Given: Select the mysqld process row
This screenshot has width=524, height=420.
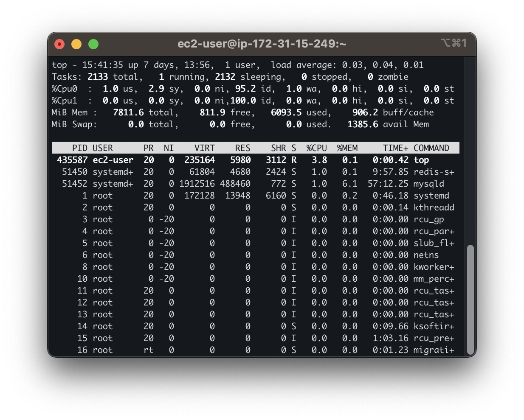Looking at the screenshot, I should coord(255,184).
